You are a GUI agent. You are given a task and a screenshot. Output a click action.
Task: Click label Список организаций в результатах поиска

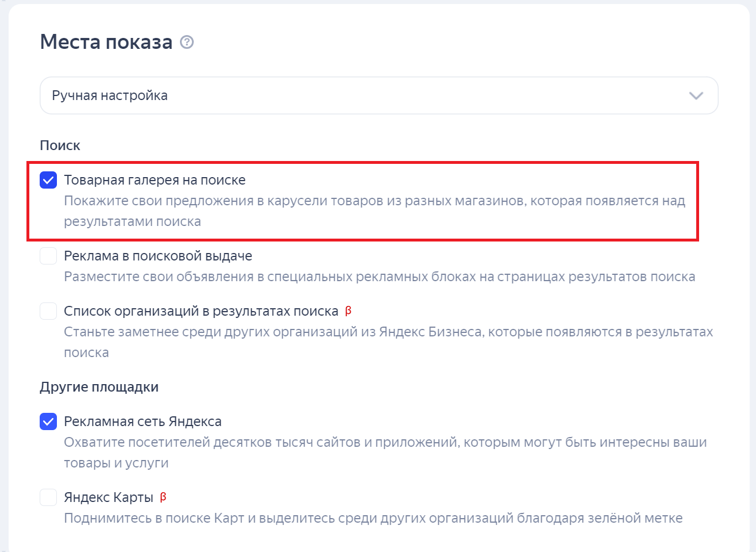(x=201, y=311)
